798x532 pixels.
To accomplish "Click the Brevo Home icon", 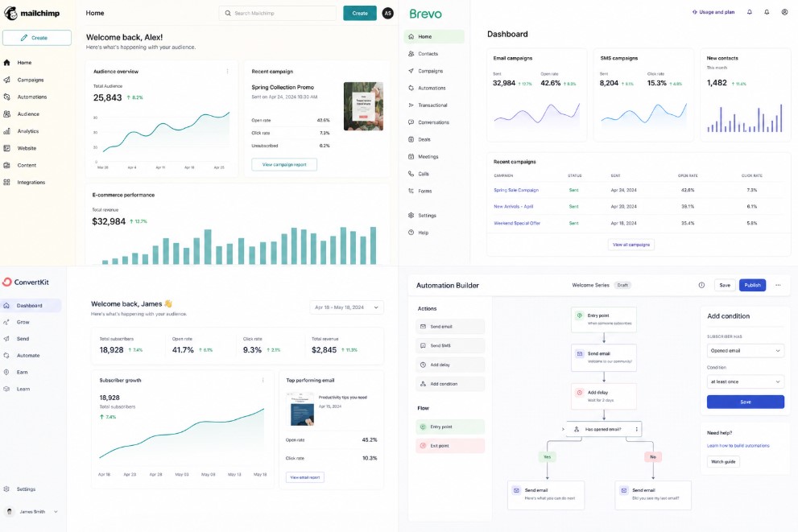I will click(x=411, y=36).
